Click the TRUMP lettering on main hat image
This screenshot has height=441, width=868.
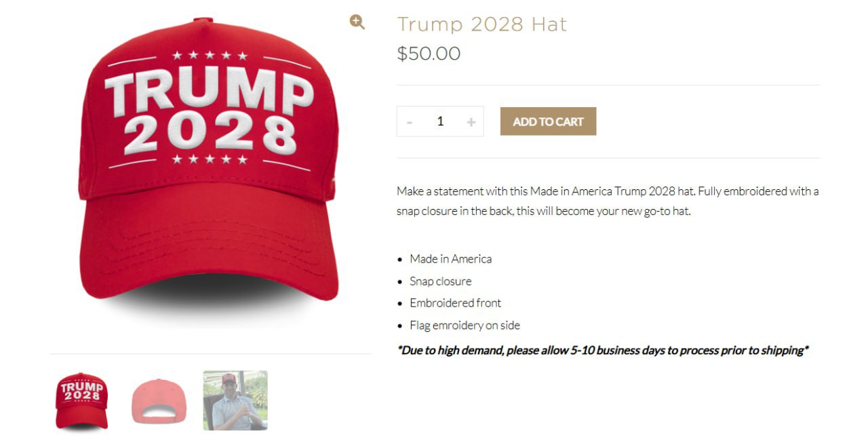coord(208,91)
